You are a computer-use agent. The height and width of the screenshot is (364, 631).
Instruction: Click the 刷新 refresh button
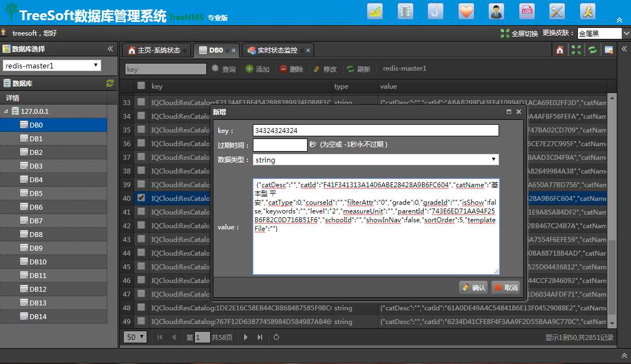click(358, 69)
